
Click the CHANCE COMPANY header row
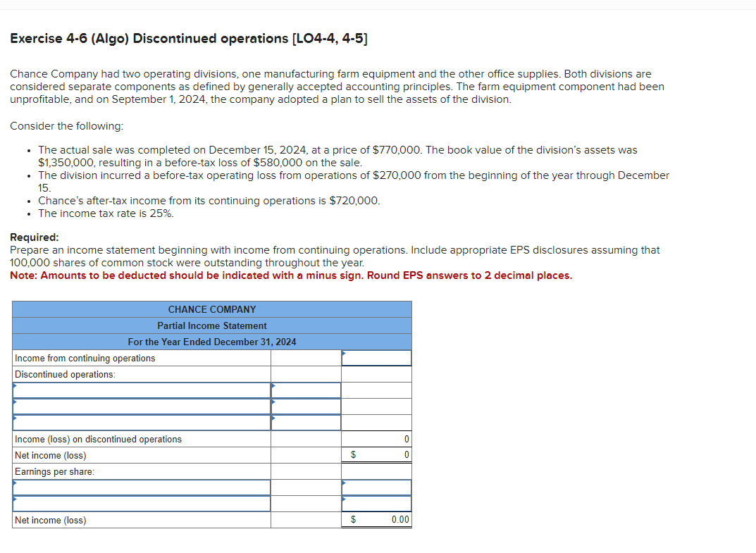pyautogui.click(x=211, y=309)
